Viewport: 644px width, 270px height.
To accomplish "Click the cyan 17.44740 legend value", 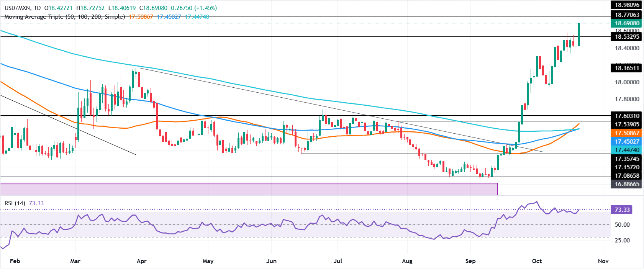I will click(197, 17).
